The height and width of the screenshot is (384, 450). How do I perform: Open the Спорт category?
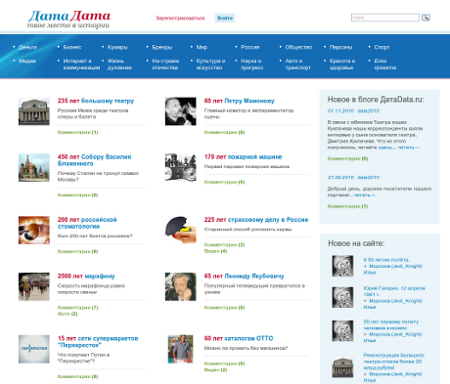382,47
